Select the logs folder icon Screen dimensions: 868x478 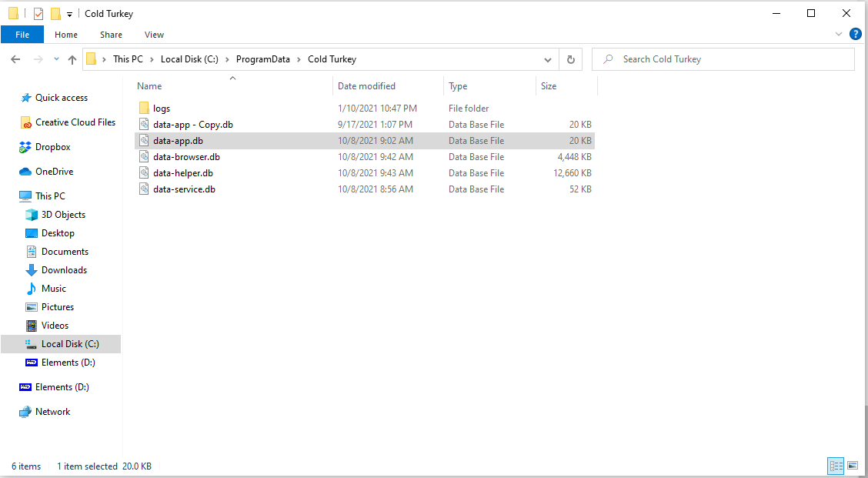pos(144,108)
